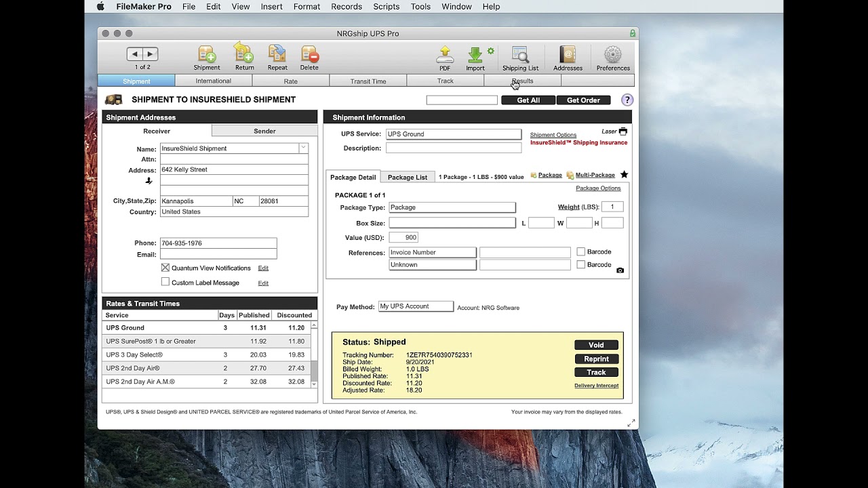Click the Laser printer icon
Screen dimensions: 868x488
coord(623,131)
